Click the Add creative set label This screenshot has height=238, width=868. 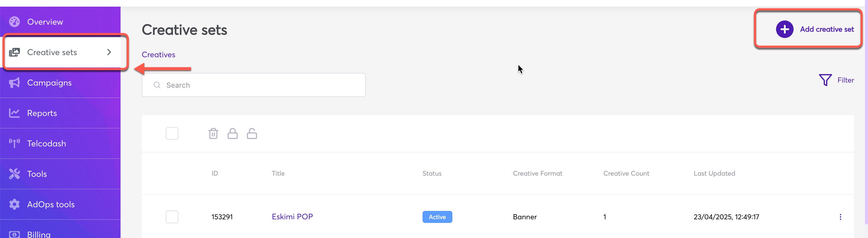point(826,29)
